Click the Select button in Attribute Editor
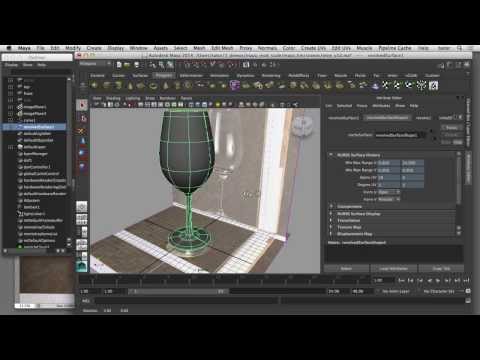Screen dimensions: 480x360 (x=346, y=269)
